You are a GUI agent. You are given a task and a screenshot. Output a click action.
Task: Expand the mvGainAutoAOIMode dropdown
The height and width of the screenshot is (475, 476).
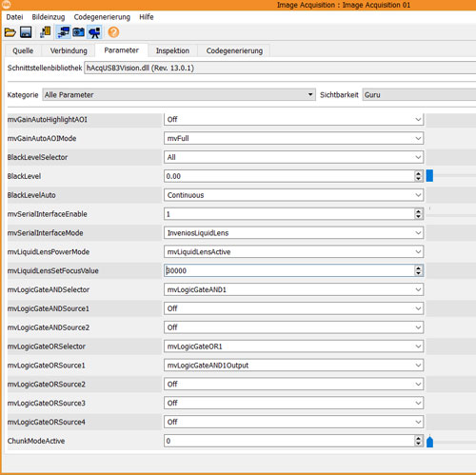(294, 138)
